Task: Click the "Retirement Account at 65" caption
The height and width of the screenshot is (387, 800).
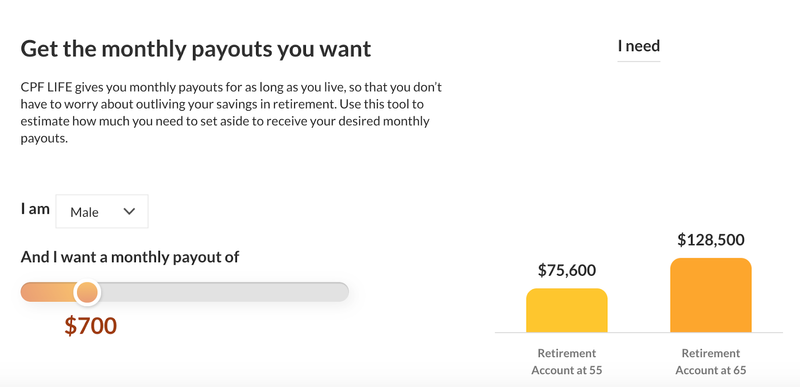Action: [x=711, y=362]
